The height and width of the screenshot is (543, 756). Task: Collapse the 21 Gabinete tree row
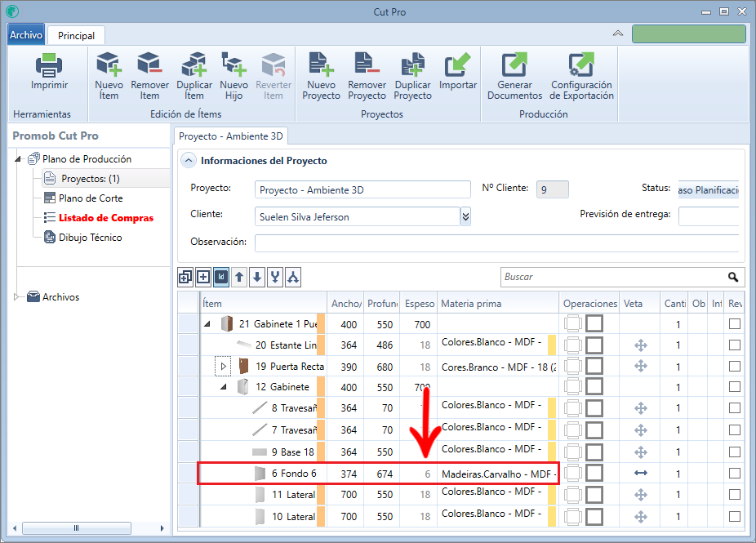pos(207,324)
